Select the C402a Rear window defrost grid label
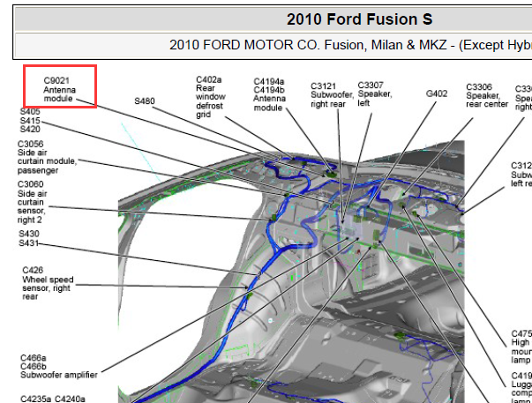The width and height of the screenshot is (532, 403). point(210,97)
